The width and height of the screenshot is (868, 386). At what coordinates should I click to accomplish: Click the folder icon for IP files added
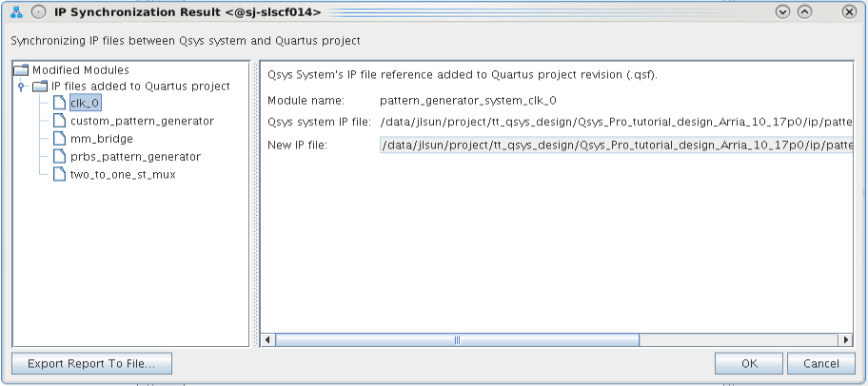40,87
